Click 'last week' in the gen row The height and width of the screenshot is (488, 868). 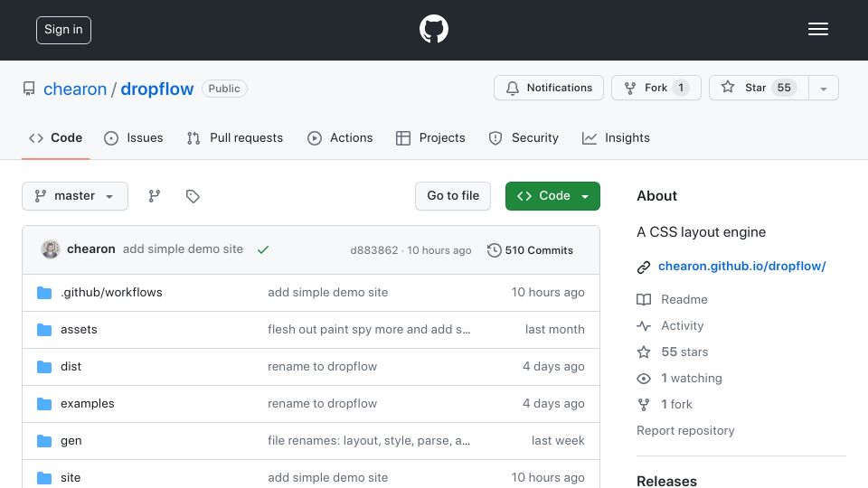(x=558, y=440)
